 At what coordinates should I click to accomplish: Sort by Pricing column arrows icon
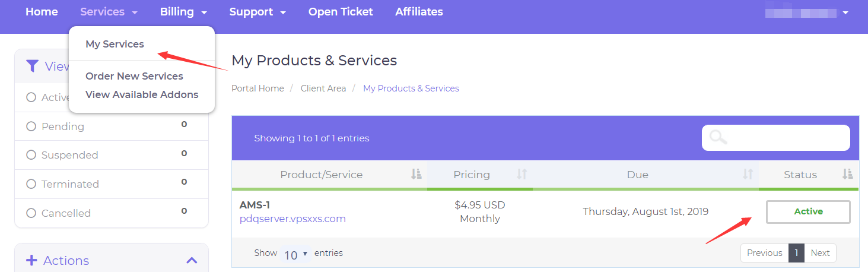pyautogui.click(x=522, y=175)
